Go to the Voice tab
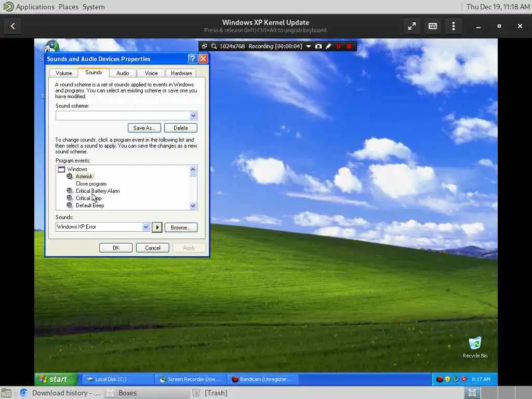 pos(151,73)
